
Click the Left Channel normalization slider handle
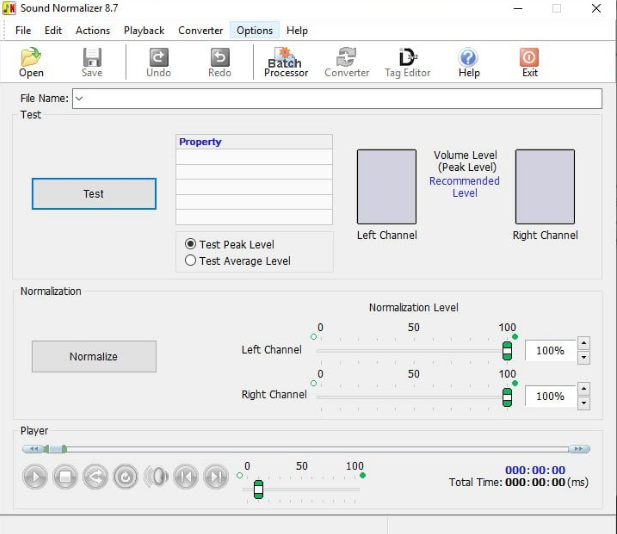tap(507, 350)
